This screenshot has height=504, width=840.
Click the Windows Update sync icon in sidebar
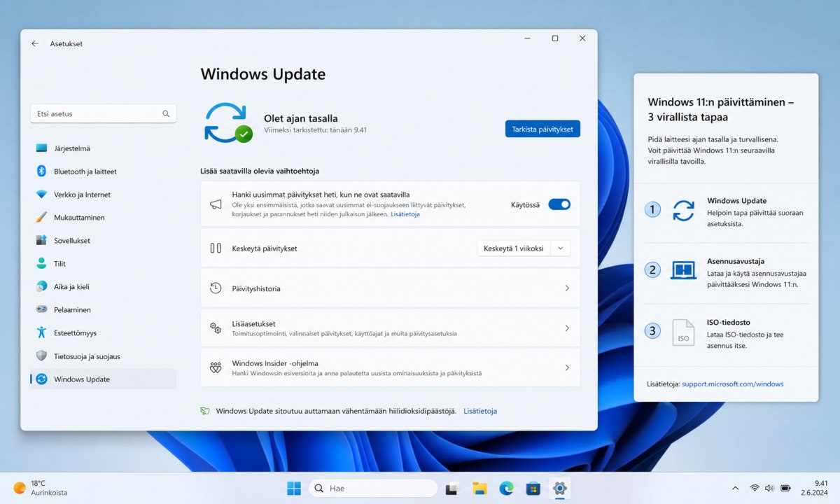tap(41, 379)
